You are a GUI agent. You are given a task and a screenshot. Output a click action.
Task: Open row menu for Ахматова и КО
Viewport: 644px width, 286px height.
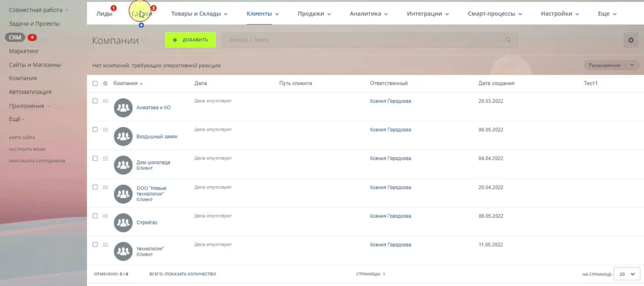(x=106, y=101)
